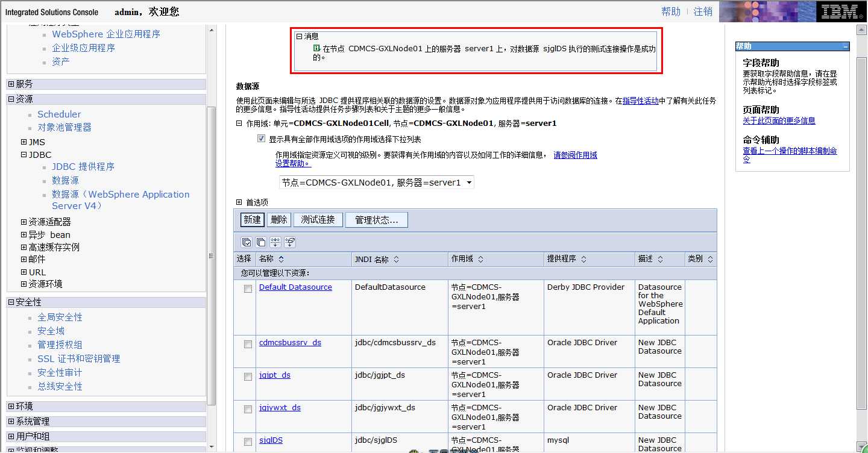Screen dimensions: 868x453
Task: Open the sjglDS datasource link
Action: (x=271, y=440)
